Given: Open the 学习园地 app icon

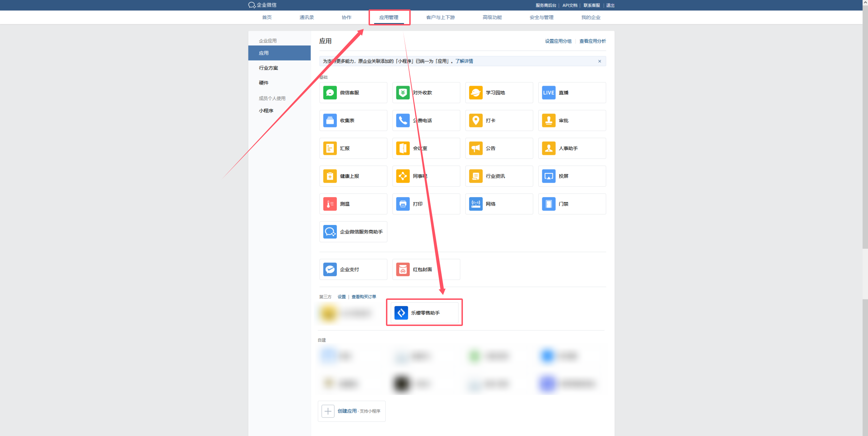Looking at the screenshot, I should pyautogui.click(x=475, y=93).
